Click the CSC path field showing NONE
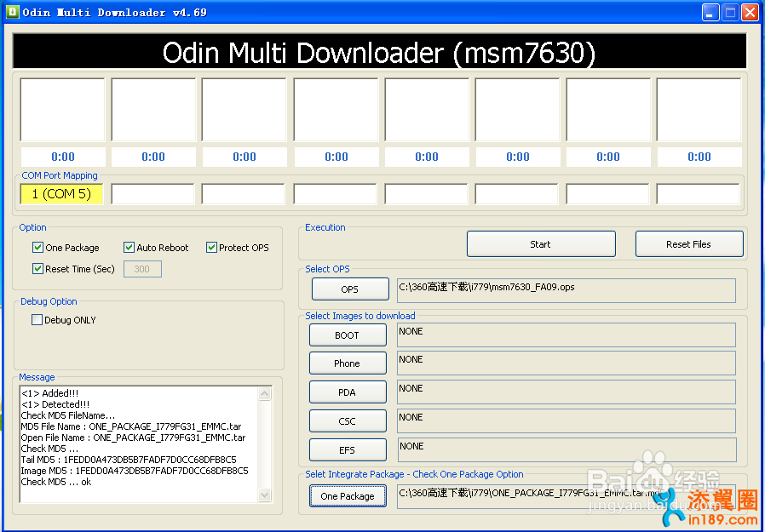The width and height of the screenshot is (765, 532). coord(566,420)
